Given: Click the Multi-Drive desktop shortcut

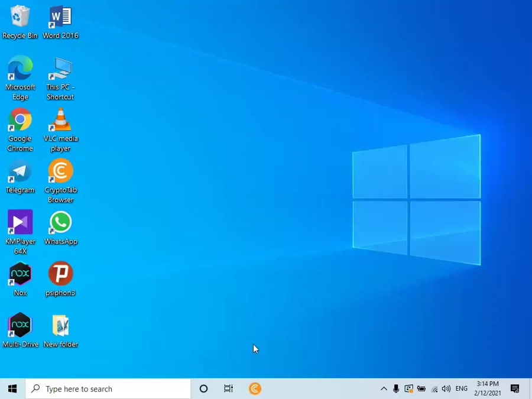Looking at the screenshot, I should [20, 330].
